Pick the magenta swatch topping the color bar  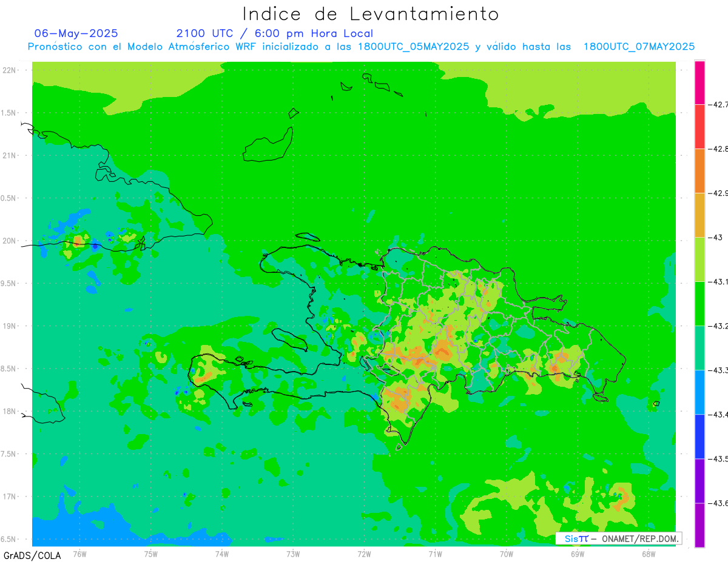699,82
